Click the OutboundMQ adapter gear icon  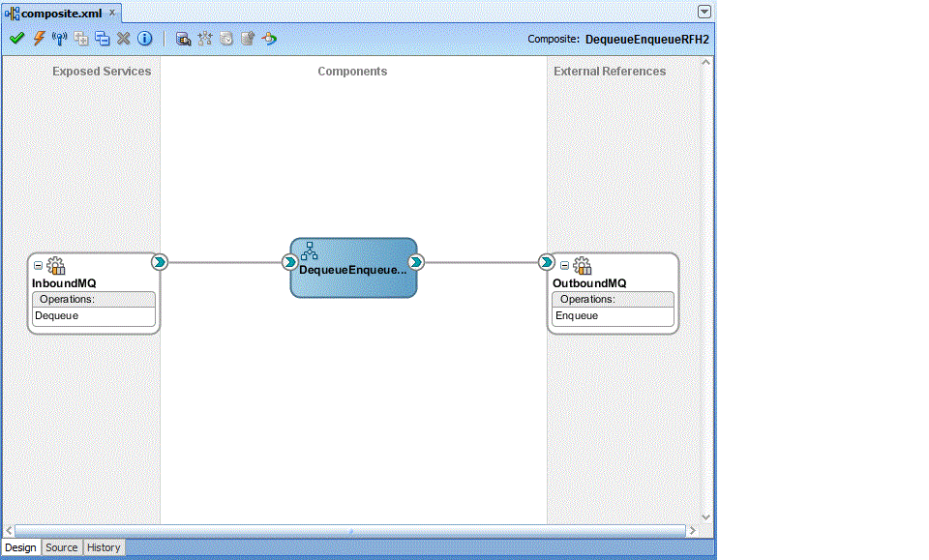tap(582, 266)
